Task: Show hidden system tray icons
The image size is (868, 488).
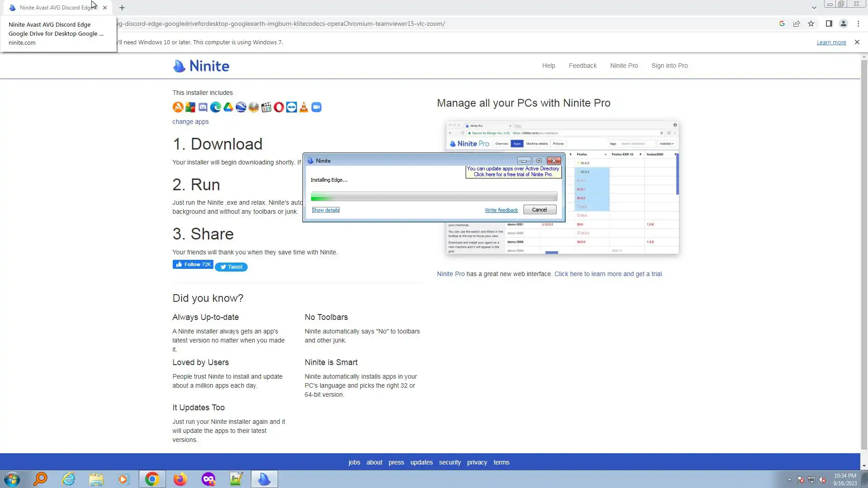Action: tap(789, 479)
